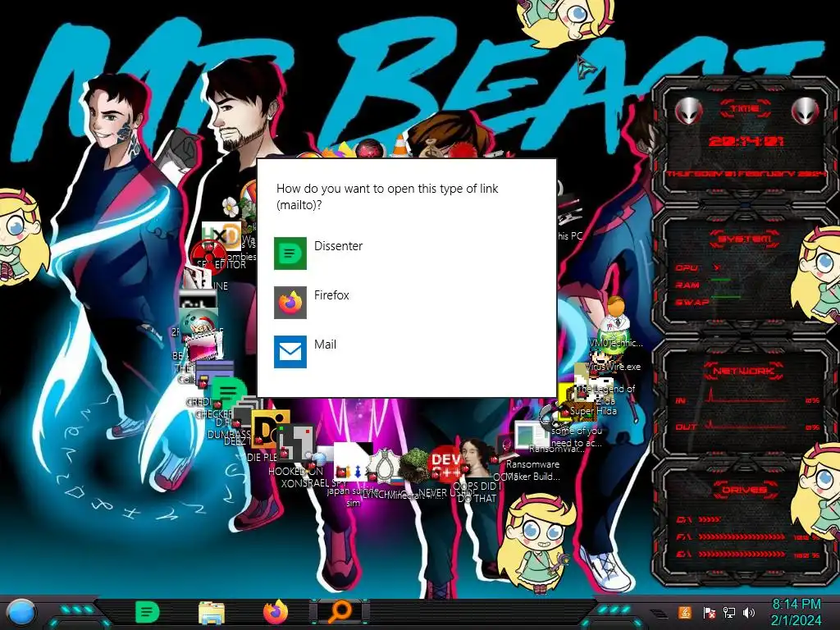Choose the Mail app envelope icon
The image size is (840, 630).
pos(290,352)
